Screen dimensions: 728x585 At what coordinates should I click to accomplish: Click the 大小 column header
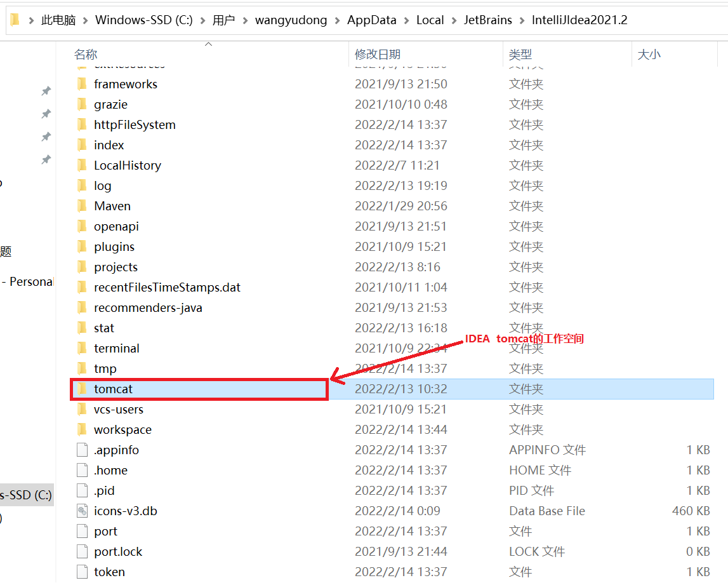tap(649, 55)
